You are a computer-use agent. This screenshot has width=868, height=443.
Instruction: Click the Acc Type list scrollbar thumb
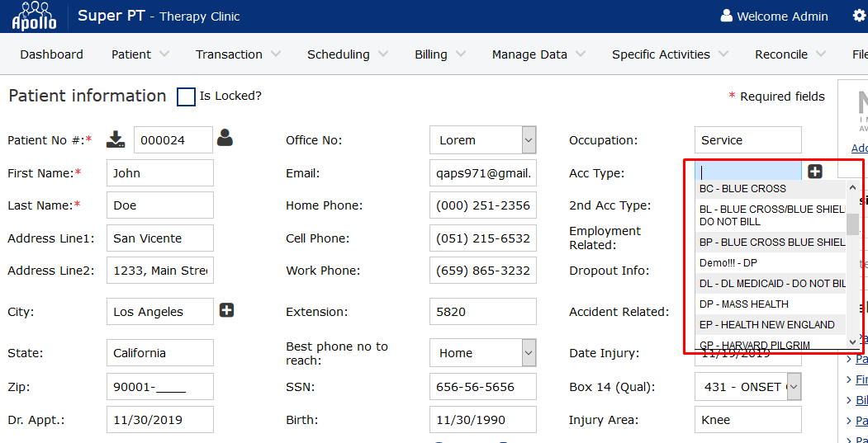(x=852, y=222)
